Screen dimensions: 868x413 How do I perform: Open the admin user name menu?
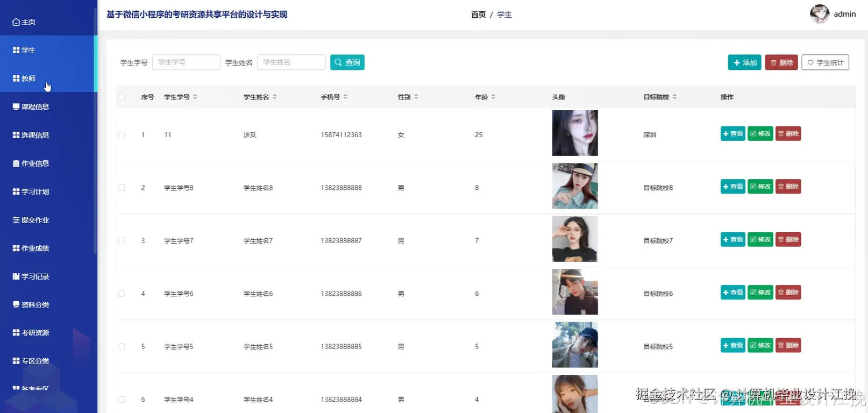pos(844,14)
